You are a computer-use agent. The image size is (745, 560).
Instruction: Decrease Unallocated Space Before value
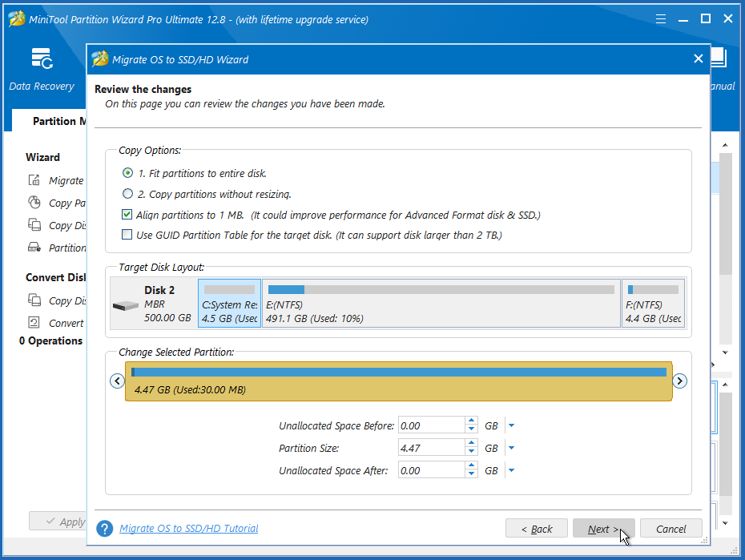[471, 429]
